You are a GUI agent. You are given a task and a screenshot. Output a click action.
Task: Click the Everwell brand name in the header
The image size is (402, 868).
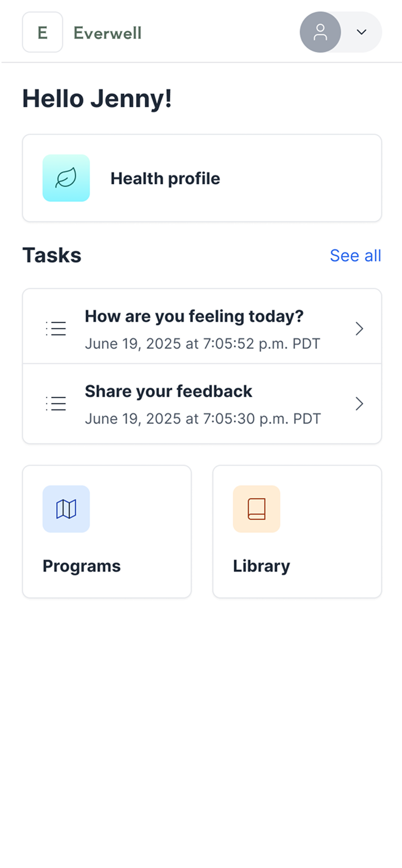[x=107, y=32]
